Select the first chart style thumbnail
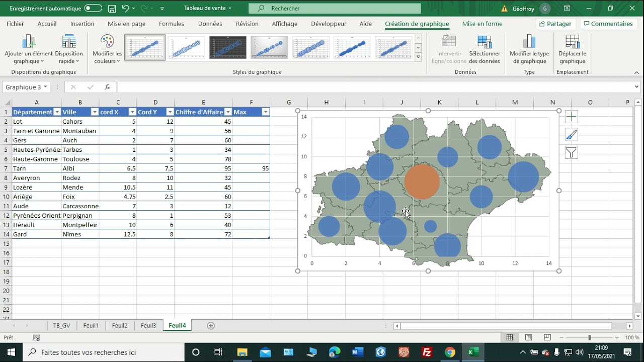644x362 pixels. pyautogui.click(x=145, y=48)
